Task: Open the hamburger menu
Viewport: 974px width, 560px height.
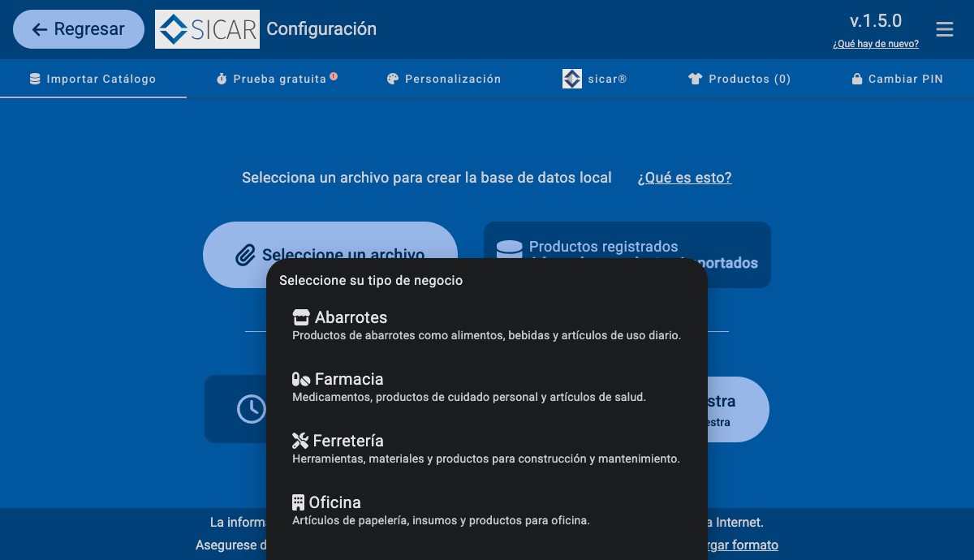Action: point(944,28)
